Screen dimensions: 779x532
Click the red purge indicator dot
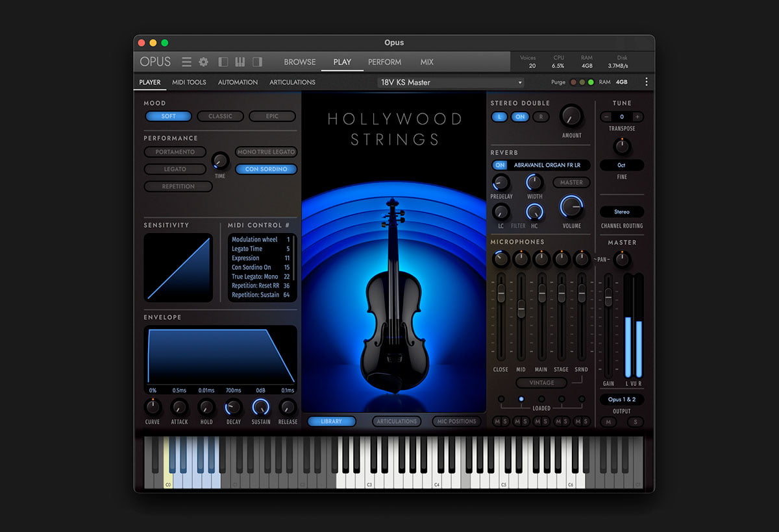(x=573, y=82)
